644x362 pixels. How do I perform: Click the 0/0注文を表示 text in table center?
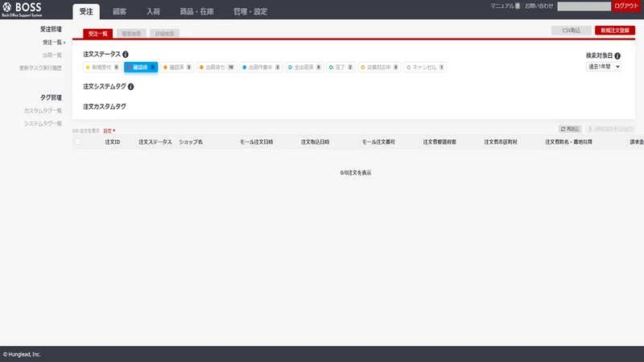tap(356, 173)
